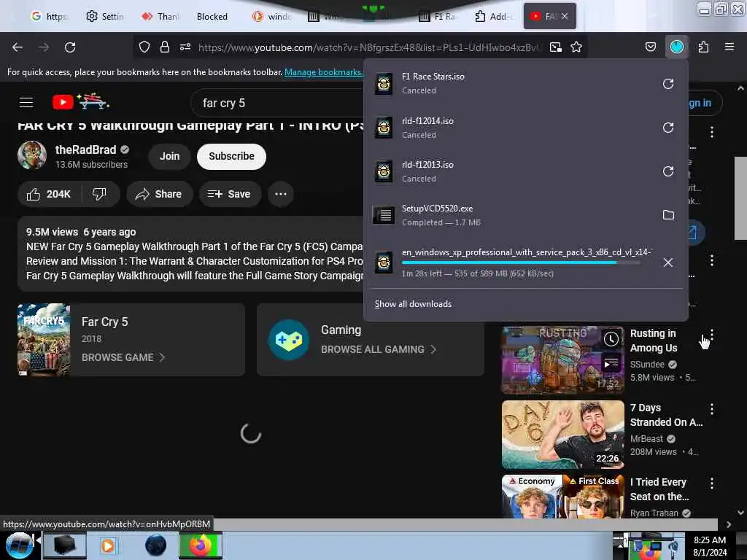Switch to the Blocked browser tab
The height and width of the screenshot is (560, 747).
click(212, 16)
